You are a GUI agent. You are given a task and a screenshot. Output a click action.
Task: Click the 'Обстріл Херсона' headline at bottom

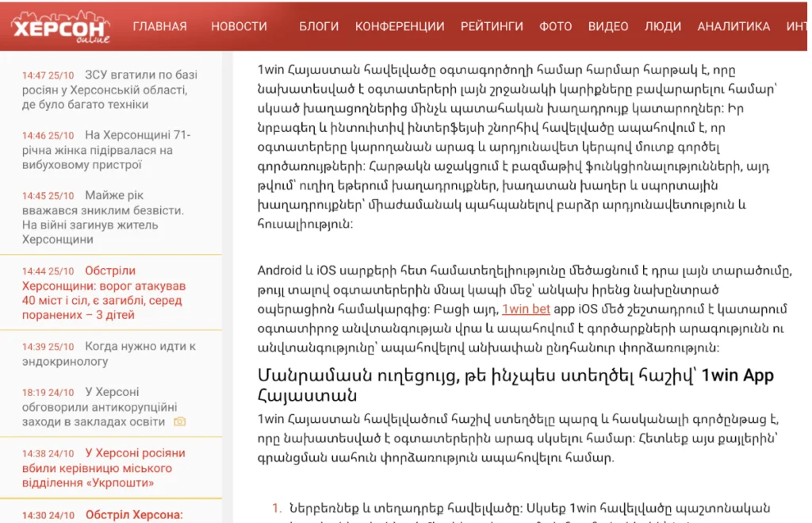click(133, 514)
